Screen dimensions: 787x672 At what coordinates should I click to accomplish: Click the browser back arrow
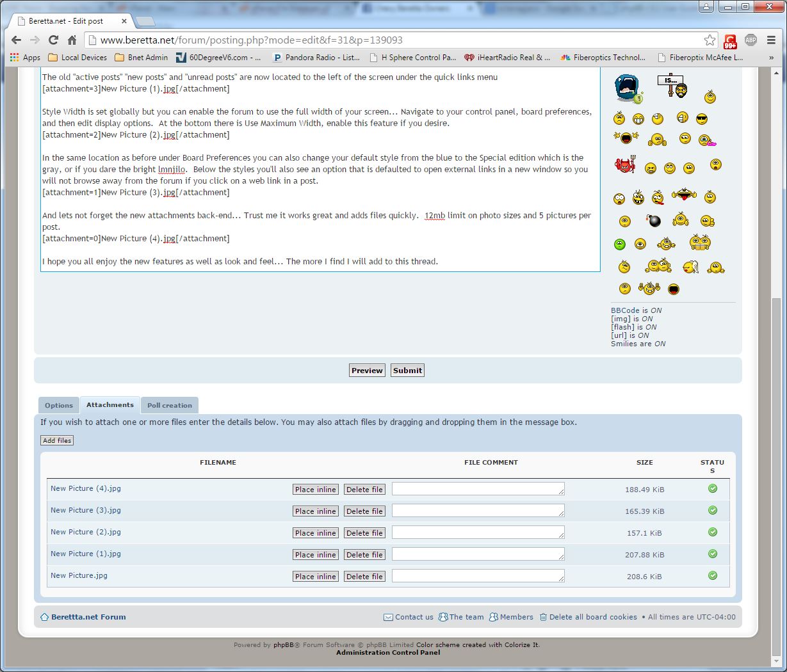point(17,40)
